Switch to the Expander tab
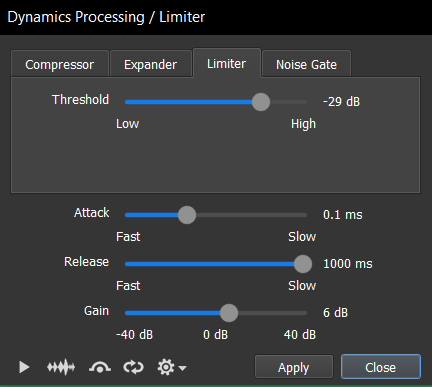The width and height of the screenshot is (432, 387). (151, 64)
